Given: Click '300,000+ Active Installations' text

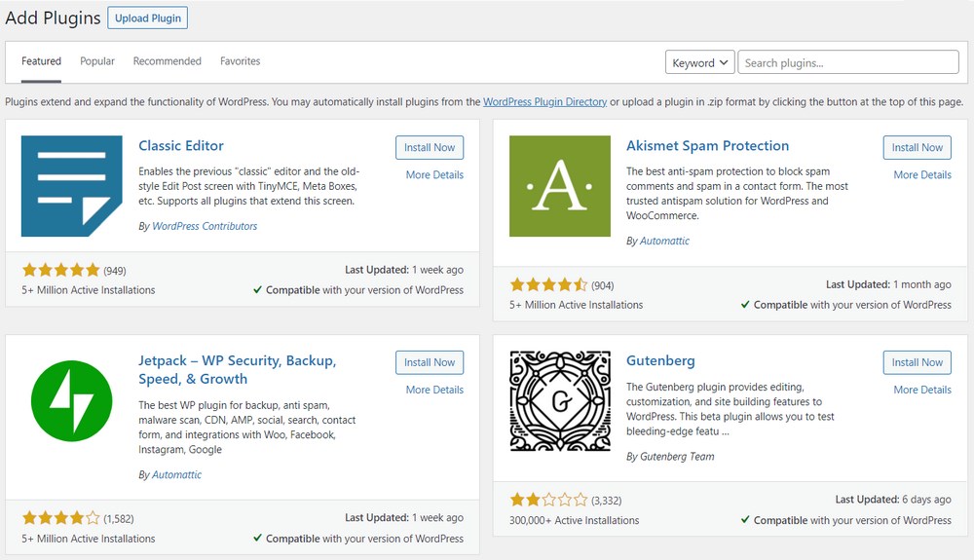Looking at the screenshot, I should [574, 520].
